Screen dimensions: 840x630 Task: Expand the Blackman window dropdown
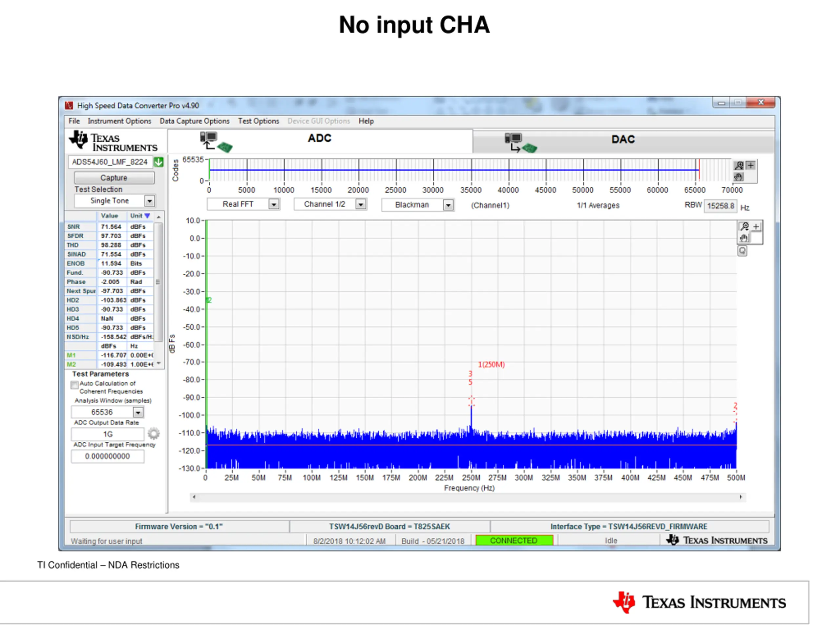point(448,205)
